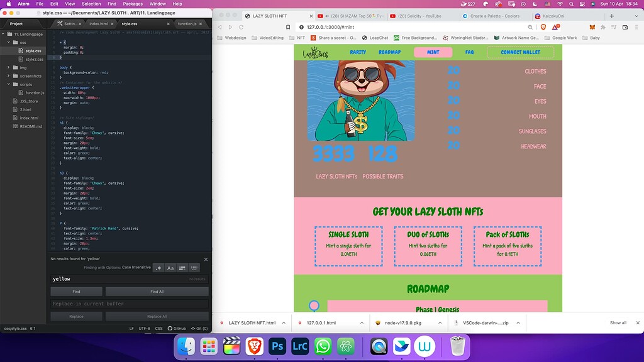Viewport: 644px width, 362px height.
Task: Click the Git (0) branch indicator in Atom
Action: tap(199, 328)
